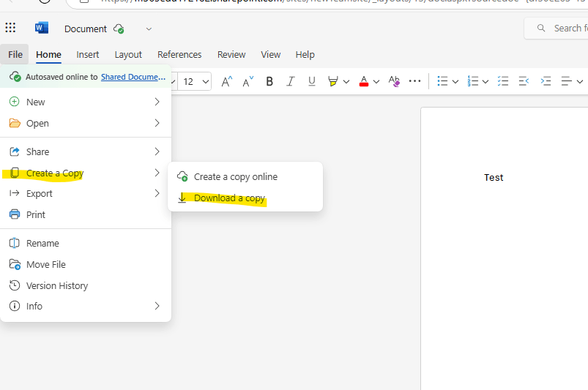Open the New submenu
Screen dimensions: 588x390
[86, 102]
